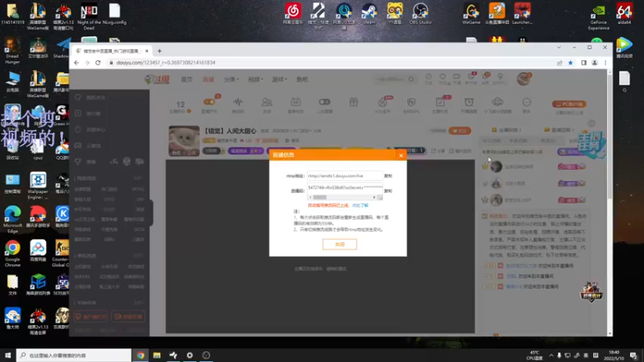The height and width of the screenshot is (362, 644).
Task: Click into the rtmp address field
Action: [345, 175]
